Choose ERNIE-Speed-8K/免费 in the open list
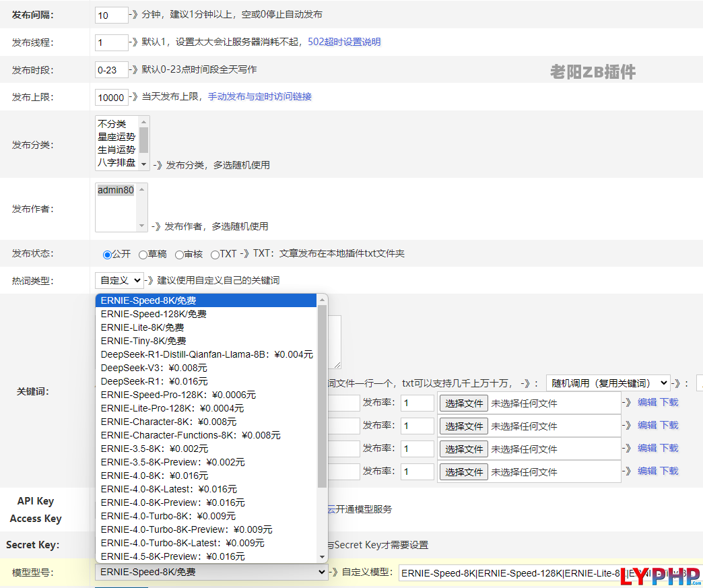The height and width of the screenshot is (588, 703). point(206,300)
